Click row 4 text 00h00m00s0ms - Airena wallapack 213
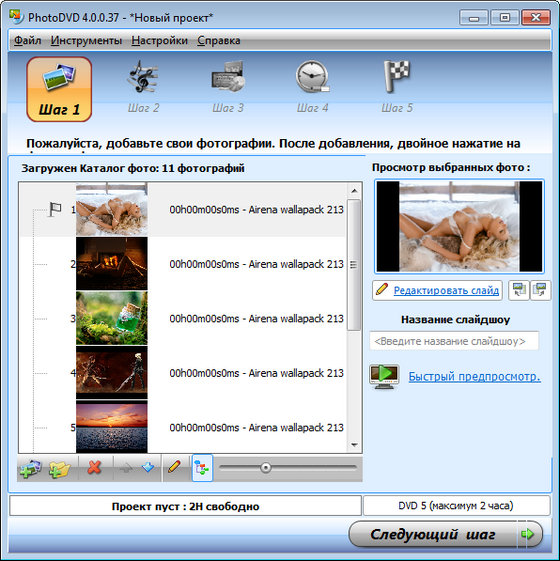This screenshot has width=560, height=561. point(256,373)
